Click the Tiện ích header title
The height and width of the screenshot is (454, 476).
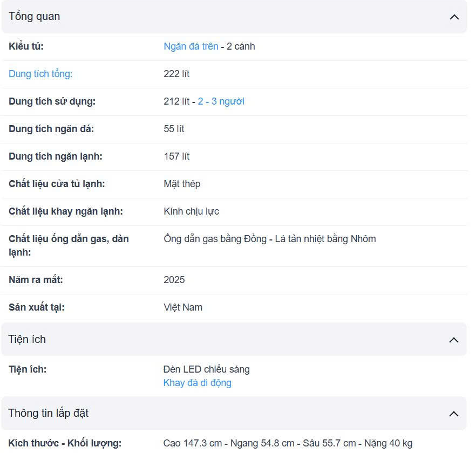[x=27, y=339]
